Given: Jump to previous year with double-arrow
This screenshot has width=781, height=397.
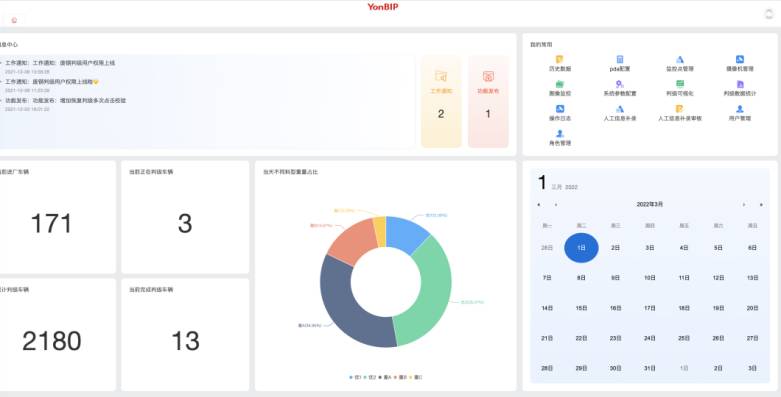Looking at the screenshot, I should tap(538, 205).
